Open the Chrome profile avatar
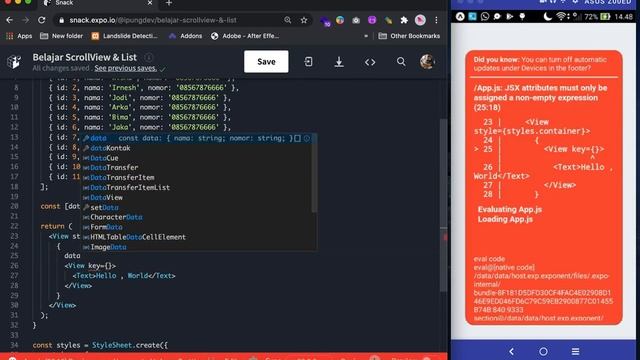Screen dimensions: 640x360 click(420, 20)
